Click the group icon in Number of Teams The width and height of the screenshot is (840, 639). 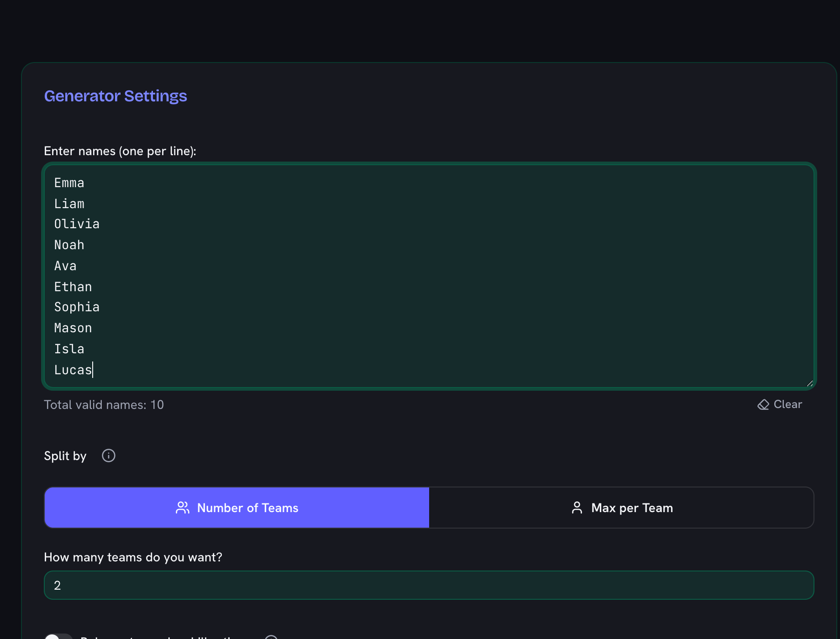pos(183,508)
